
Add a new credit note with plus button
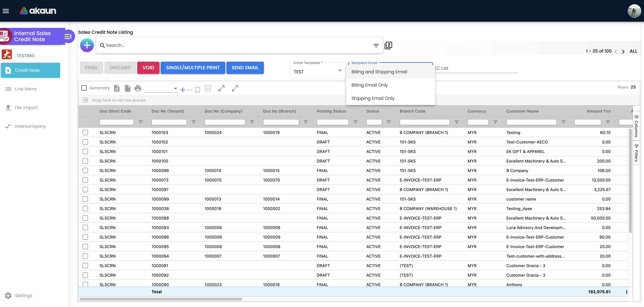tap(87, 45)
